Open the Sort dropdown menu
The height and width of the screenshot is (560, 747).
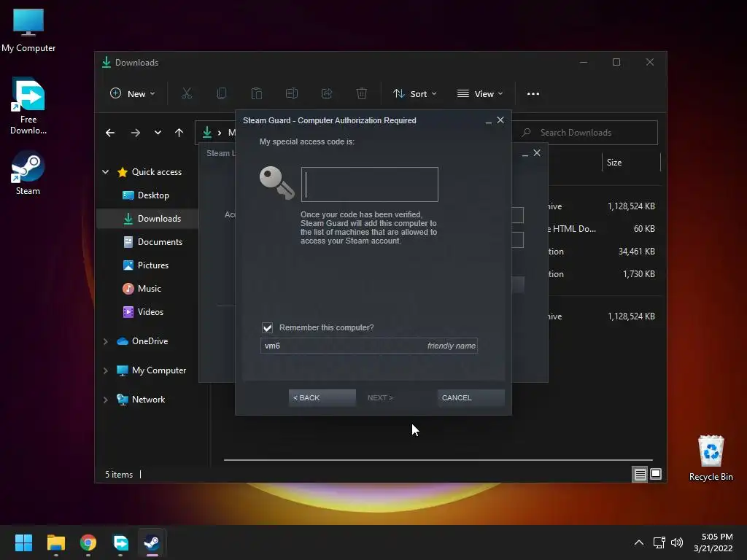pos(414,94)
